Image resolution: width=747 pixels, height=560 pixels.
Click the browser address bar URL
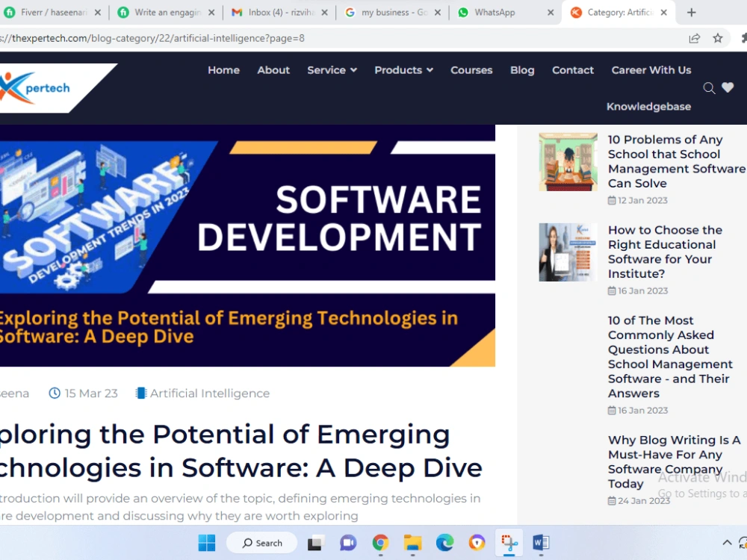152,38
